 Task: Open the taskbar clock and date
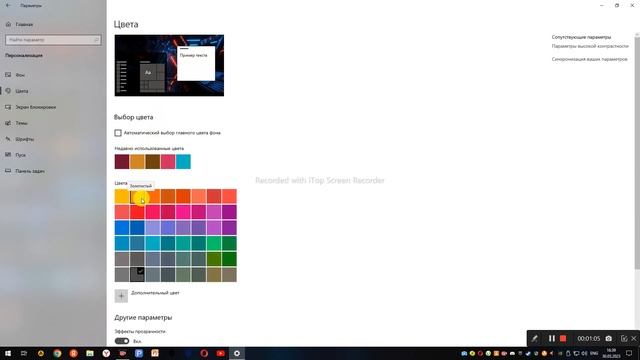coord(611,353)
